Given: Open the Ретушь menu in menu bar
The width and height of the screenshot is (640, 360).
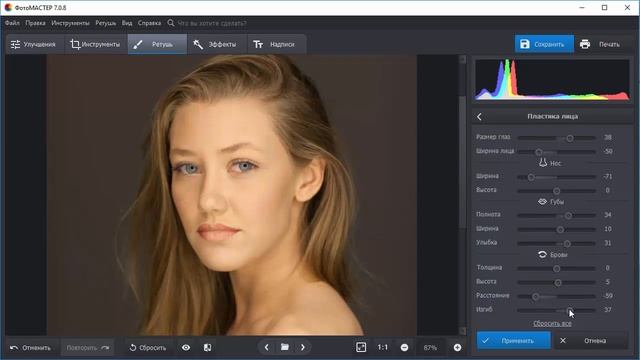Looking at the screenshot, I should [x=106, y=23].
